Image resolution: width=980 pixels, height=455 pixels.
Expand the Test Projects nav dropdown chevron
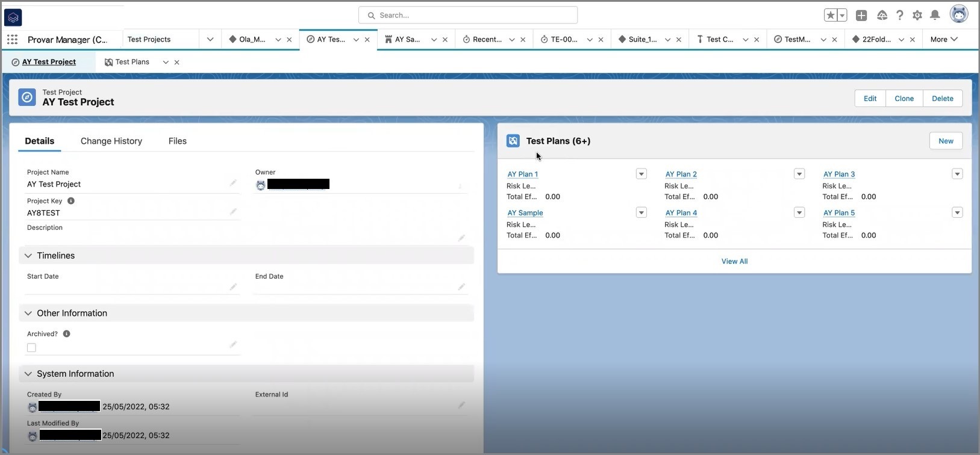(210, 39)
